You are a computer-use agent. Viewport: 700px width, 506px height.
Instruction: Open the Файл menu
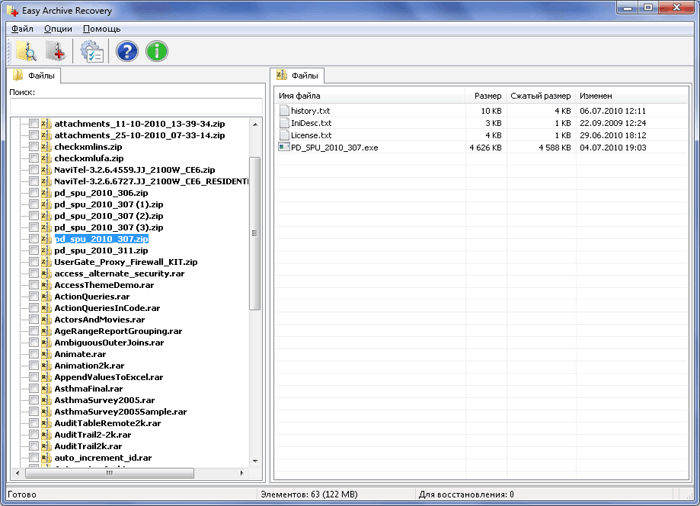click(22, 29)
